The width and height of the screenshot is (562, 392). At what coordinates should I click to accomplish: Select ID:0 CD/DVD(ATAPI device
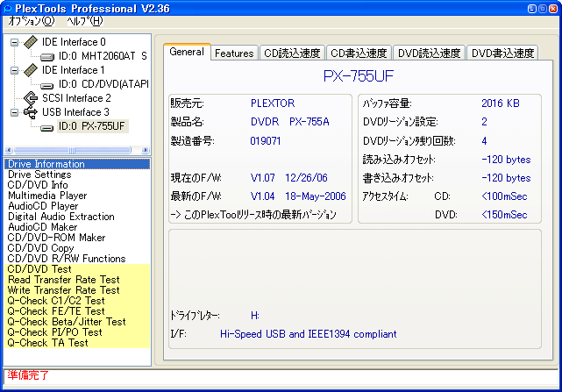click(103, 84)
